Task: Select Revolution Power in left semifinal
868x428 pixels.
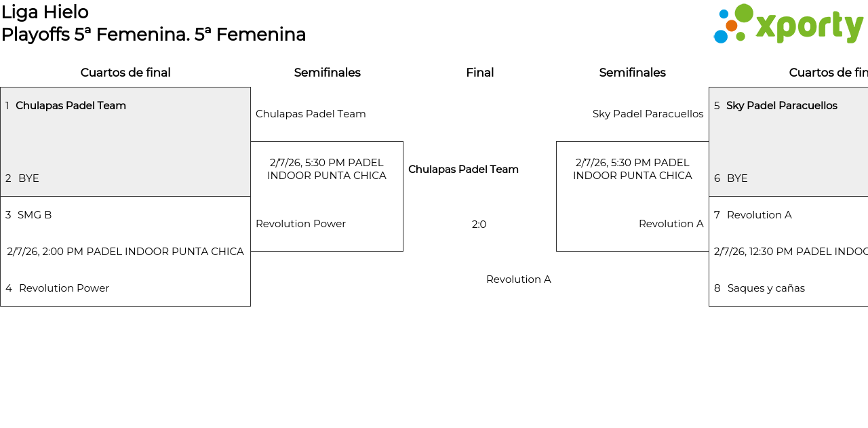Action: [300, 224]
